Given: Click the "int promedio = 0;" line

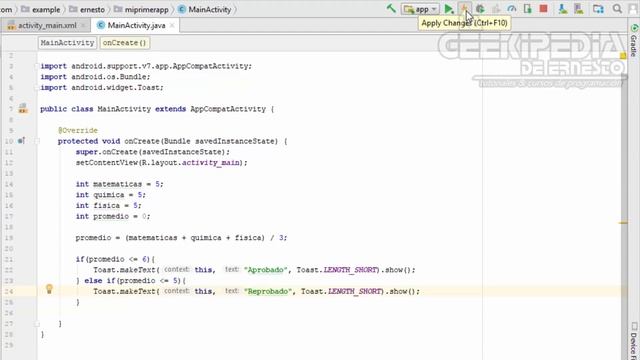Looking at the screenshot, I should pos(113,216).
